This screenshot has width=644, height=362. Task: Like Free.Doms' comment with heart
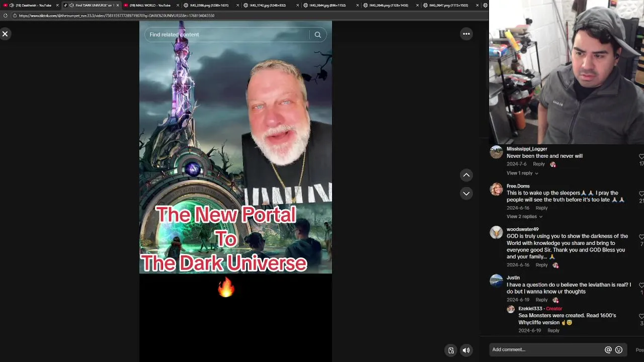click(x=641, y=194)
